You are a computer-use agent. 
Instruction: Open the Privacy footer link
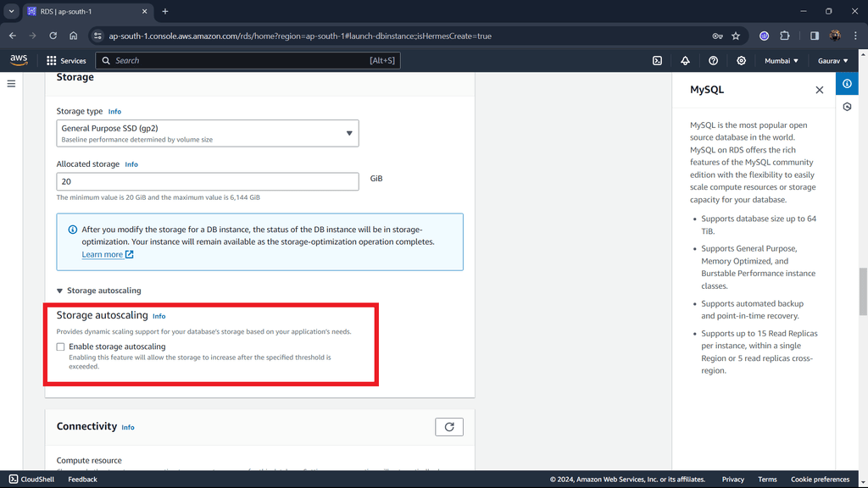pos(733,480)
